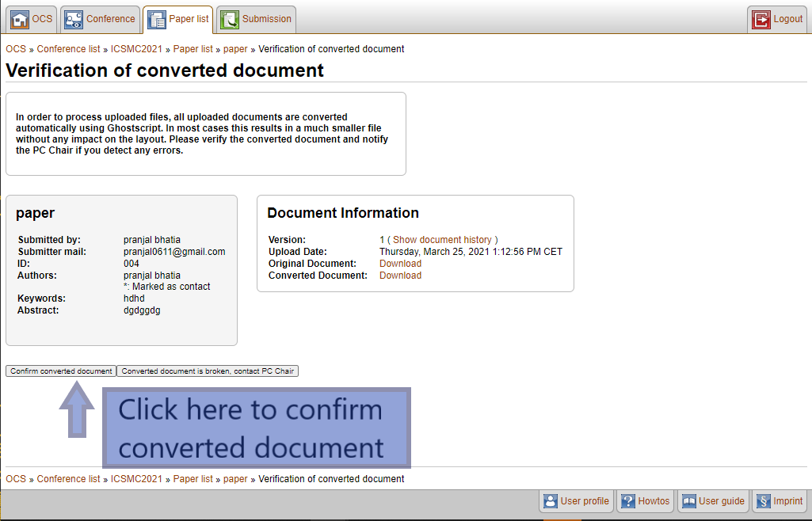Report converted document broken to PC Chair
Screen dimensions: 812x521
point(208,371)
